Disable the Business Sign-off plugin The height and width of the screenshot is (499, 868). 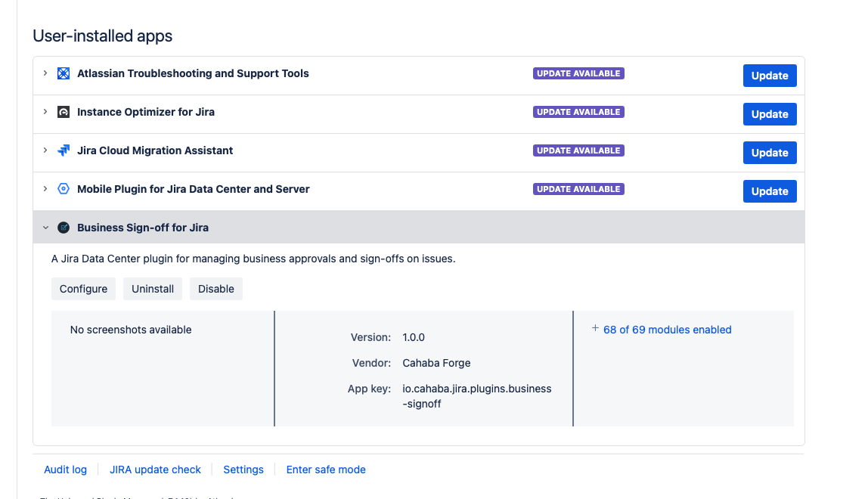pyautogui.click(x=216, y=288)
